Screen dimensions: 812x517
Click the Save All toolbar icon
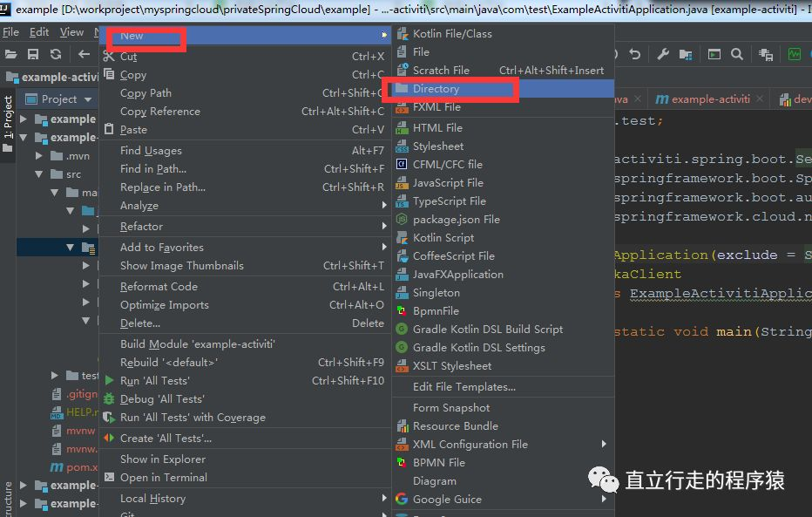[x=33, y=53]
